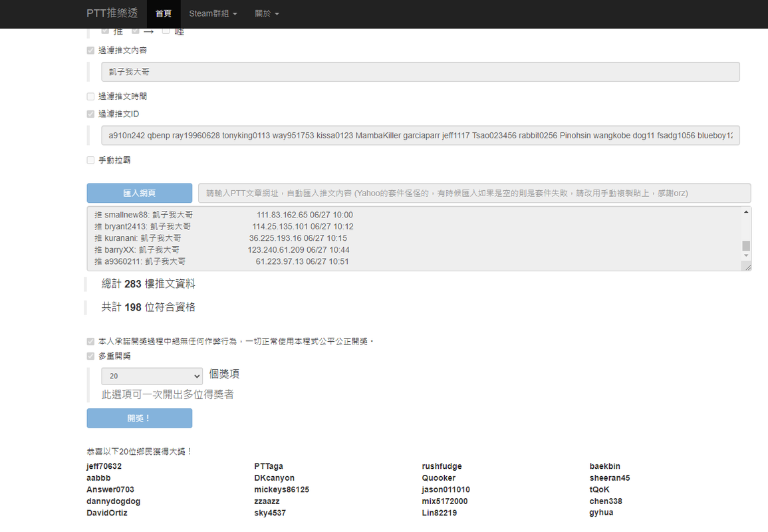Toggle the 過濾推文ID checkbox

(90, 114)
